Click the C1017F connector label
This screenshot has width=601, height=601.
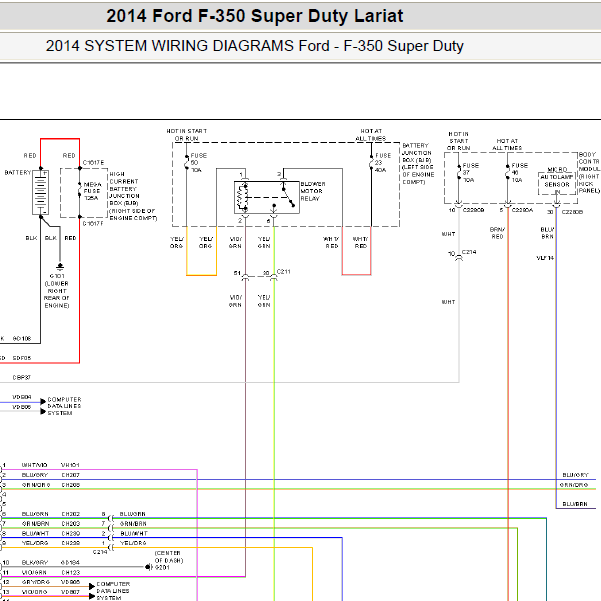pos(93,223)
